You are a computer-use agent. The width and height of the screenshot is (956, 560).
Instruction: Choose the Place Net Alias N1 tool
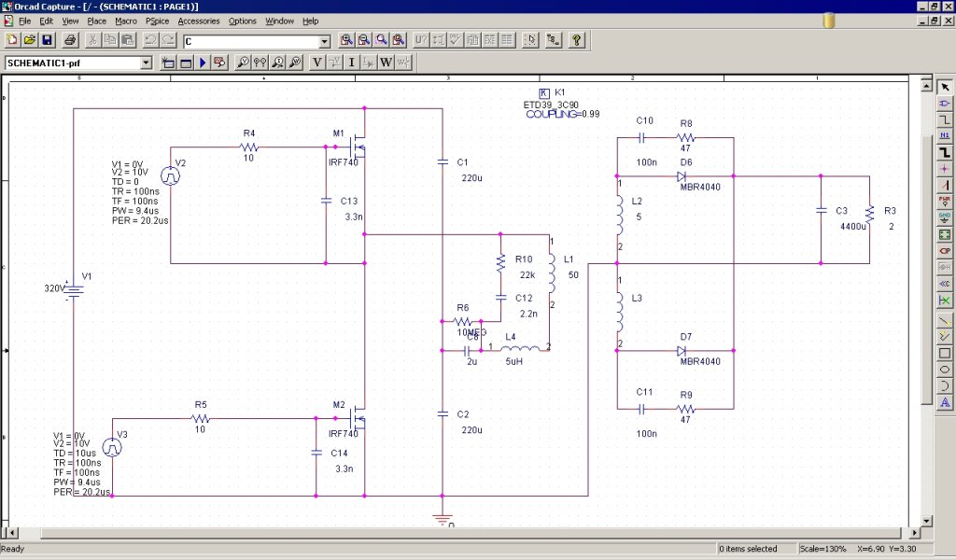pyautogui.click(x=945, y=136)
